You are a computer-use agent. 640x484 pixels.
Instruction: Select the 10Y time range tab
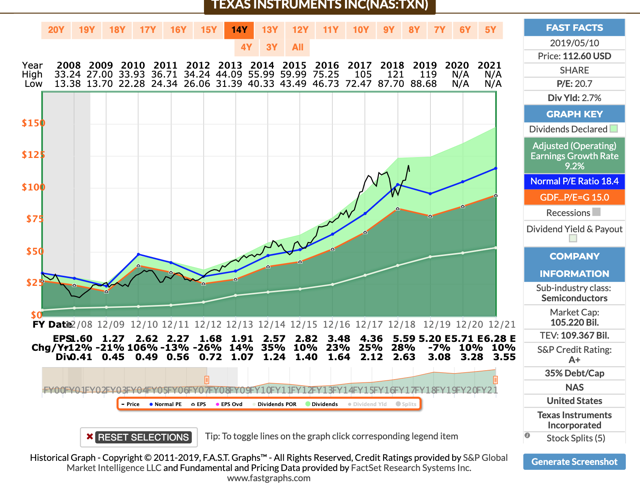(x=361, y=30)
